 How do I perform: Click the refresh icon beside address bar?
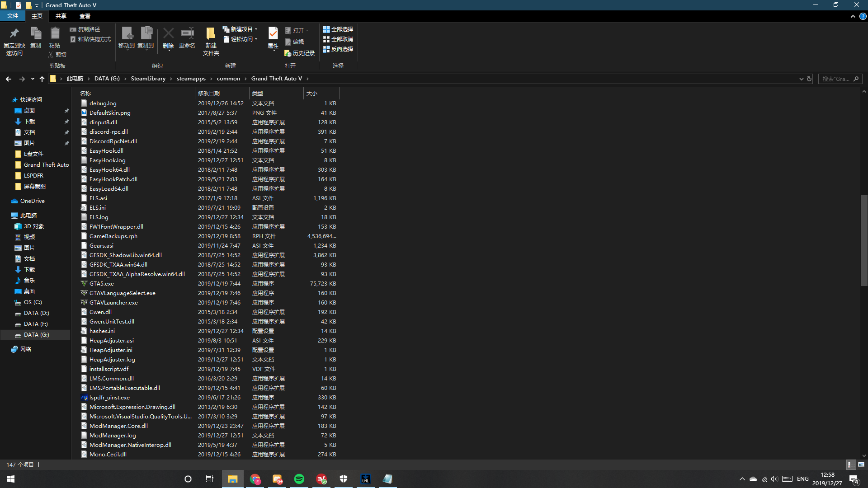point(809,79)
